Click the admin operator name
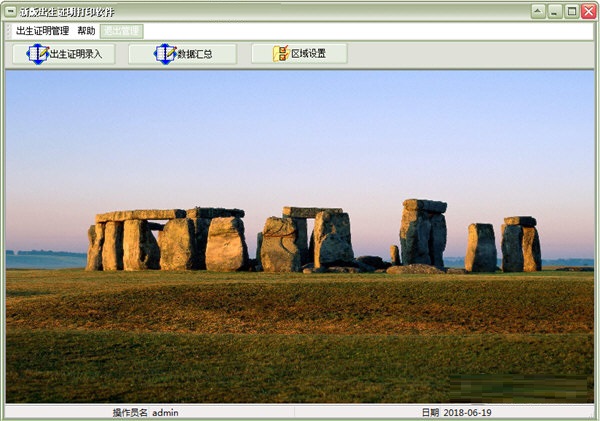 (x=165, y=413)
